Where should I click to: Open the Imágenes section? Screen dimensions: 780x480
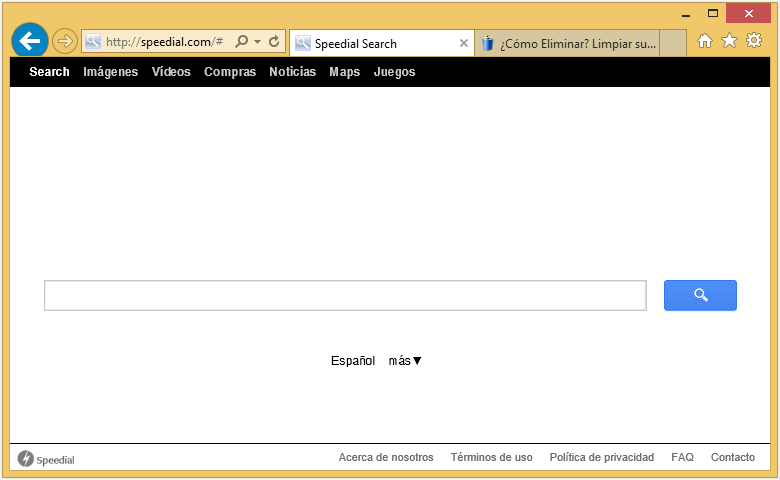coord(110,72)
